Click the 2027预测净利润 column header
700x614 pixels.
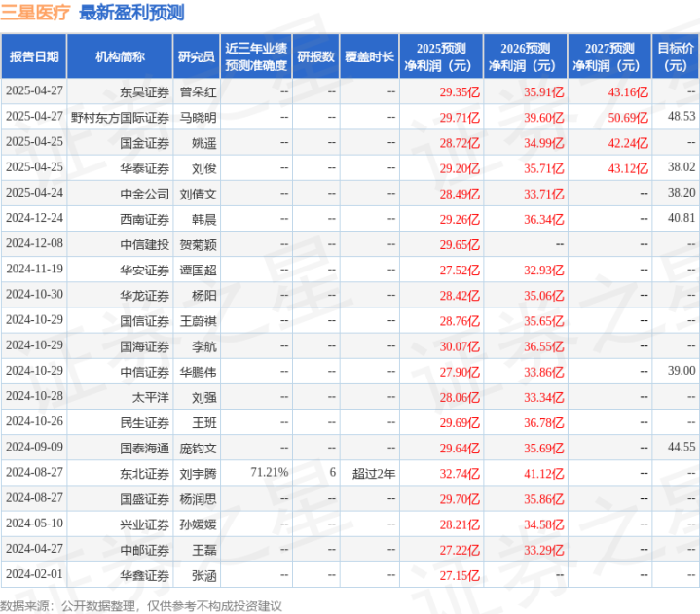tap(609, 56)
